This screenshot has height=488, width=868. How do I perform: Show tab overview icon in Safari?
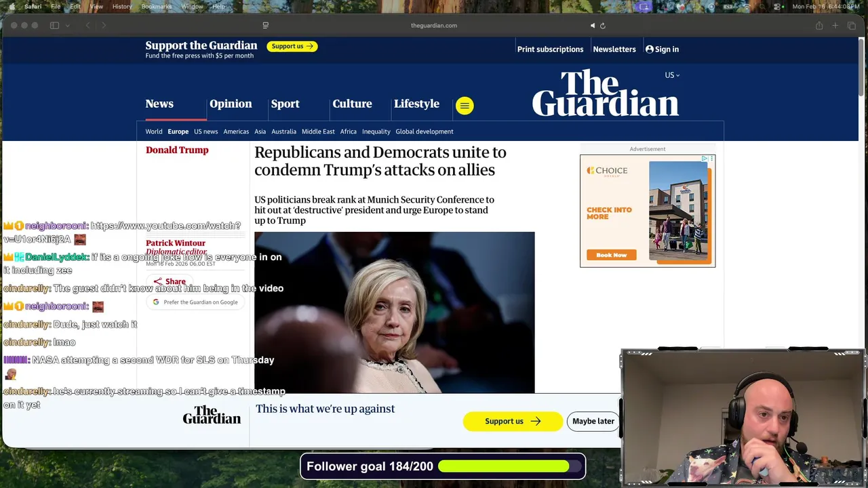[852, 26]
